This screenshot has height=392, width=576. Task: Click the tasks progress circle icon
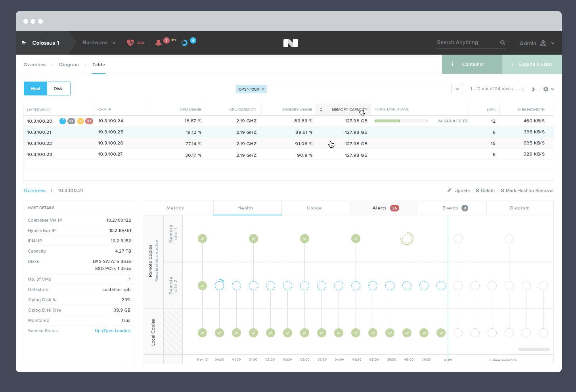(184, 43)
